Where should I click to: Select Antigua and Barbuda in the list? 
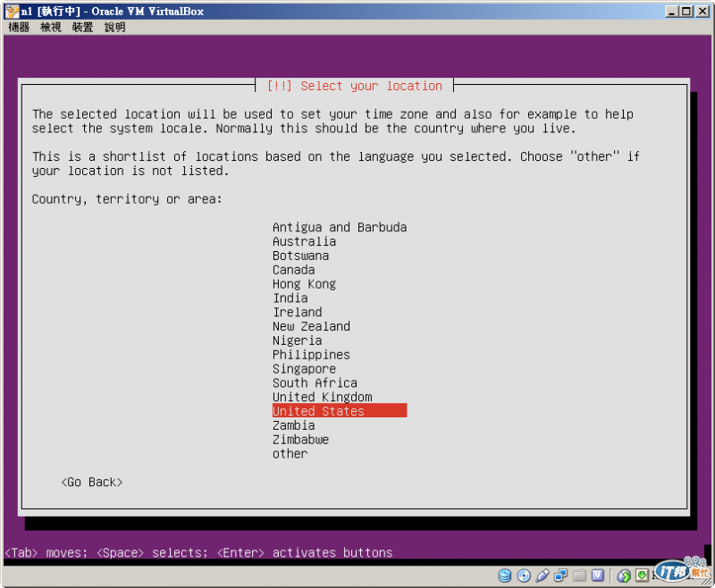(340, 227)
